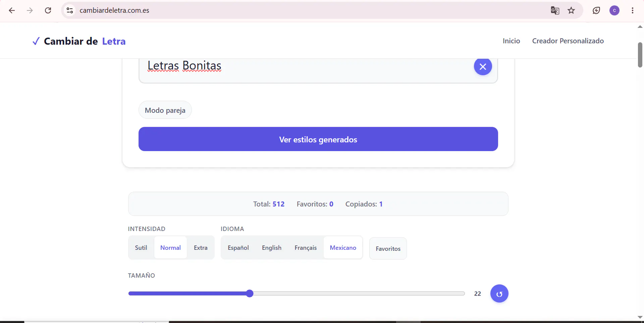Click the scrollbar down arrow
The height and width of the screenshot is (323, 644).
(x=640, y=317)
